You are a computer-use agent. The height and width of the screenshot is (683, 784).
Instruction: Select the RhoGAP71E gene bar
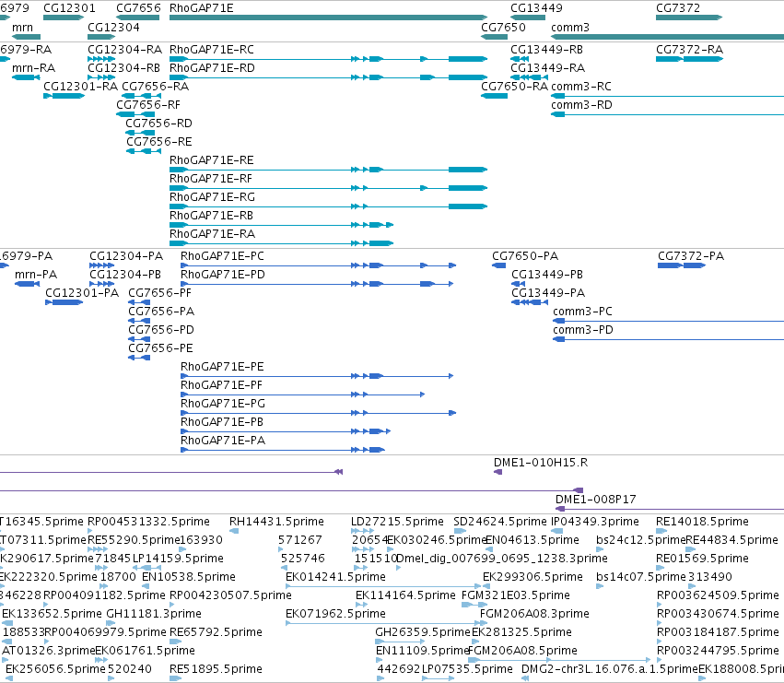tap(328, 18)
